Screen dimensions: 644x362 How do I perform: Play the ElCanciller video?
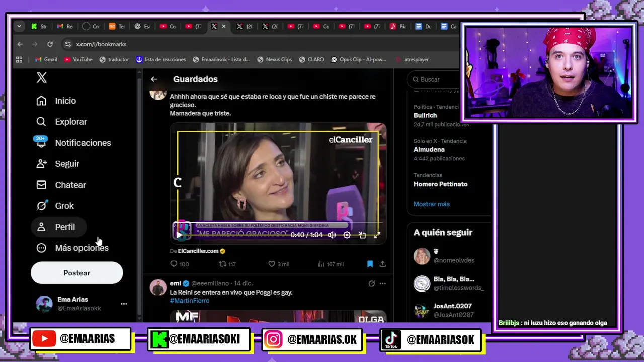click(x=179, y=235)
